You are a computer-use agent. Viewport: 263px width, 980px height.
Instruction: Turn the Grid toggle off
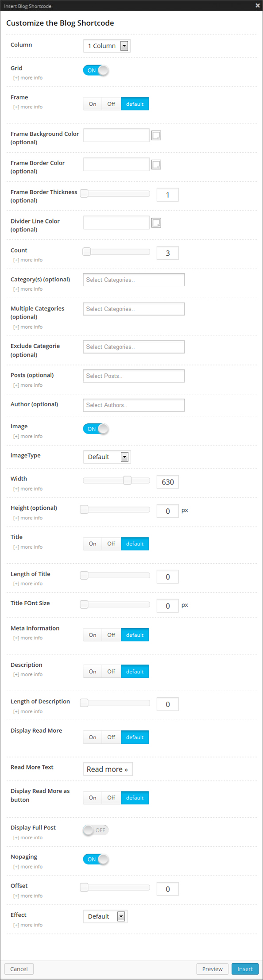click(96, 70)
